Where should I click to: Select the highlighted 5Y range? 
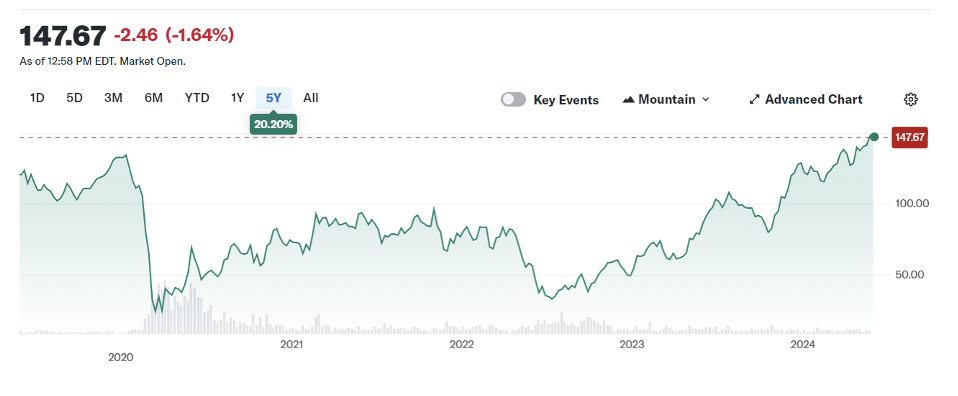click(x=274, y=98)
